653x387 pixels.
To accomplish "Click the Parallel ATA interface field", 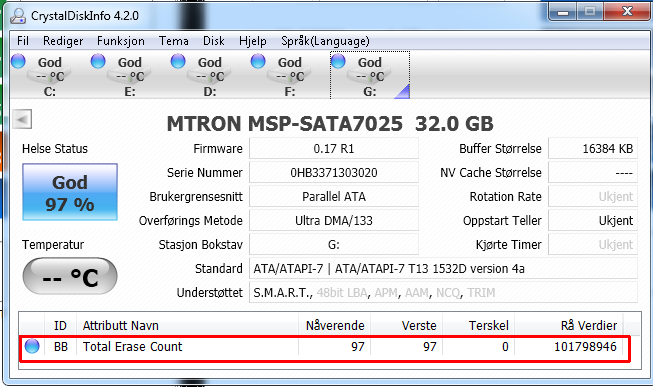I will tap(334, 197).
